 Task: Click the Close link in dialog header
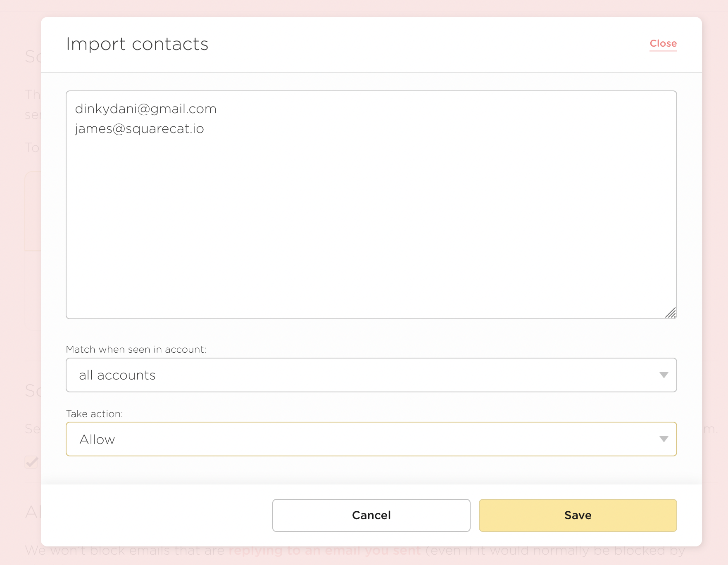pyautogui.click(x=663, y=43)
